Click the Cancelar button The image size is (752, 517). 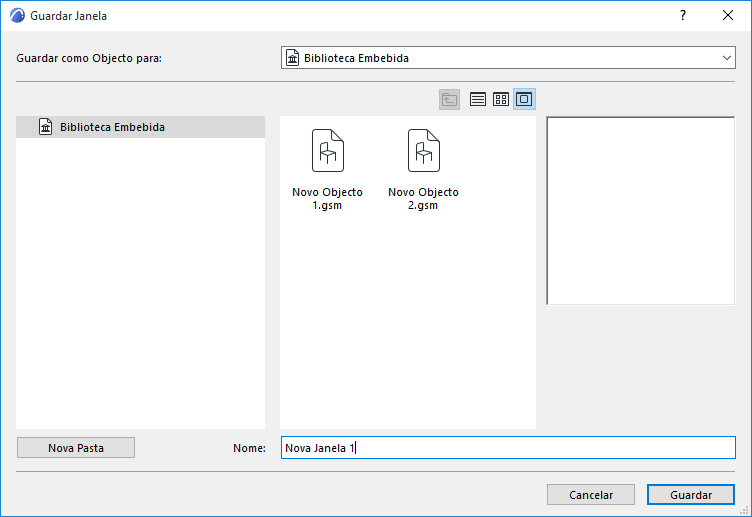(x=591, y=495)
